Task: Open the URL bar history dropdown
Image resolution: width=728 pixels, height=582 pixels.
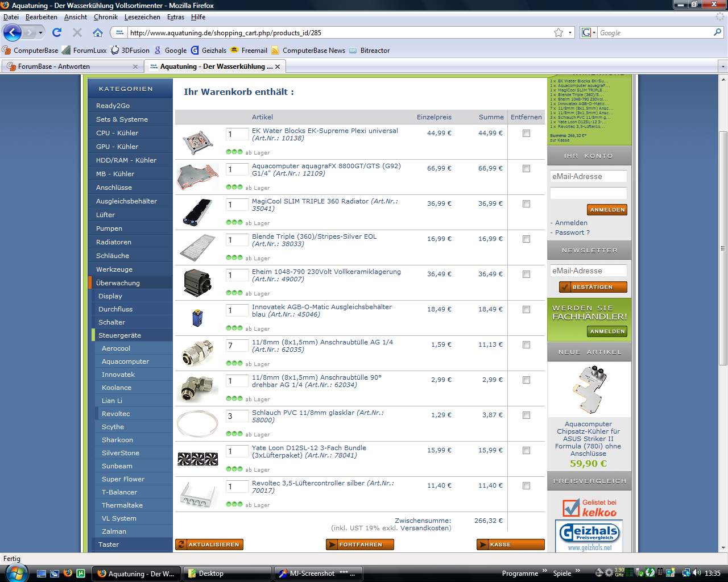Action: (570, 32)
